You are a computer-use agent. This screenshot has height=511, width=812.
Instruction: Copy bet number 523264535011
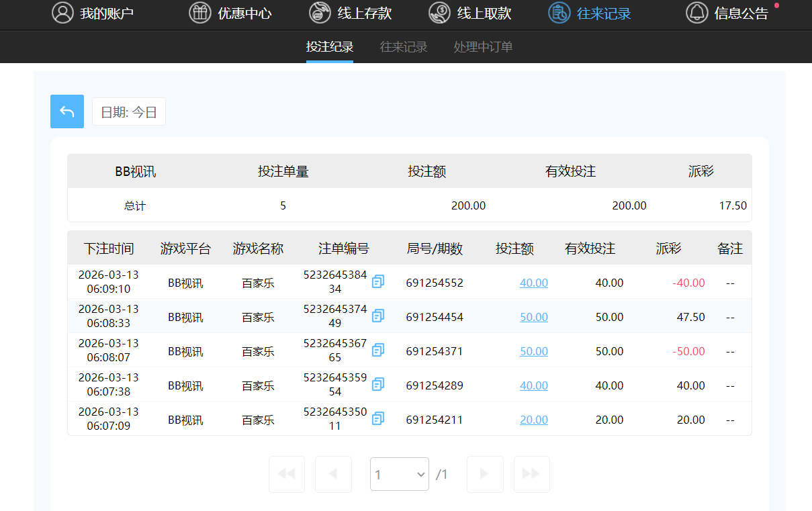377,418
